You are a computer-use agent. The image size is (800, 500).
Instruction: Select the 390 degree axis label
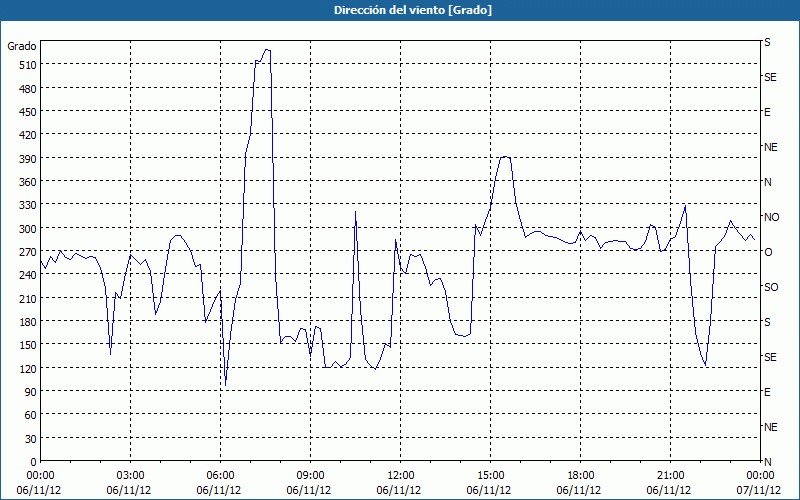click(x=28, y=159)
